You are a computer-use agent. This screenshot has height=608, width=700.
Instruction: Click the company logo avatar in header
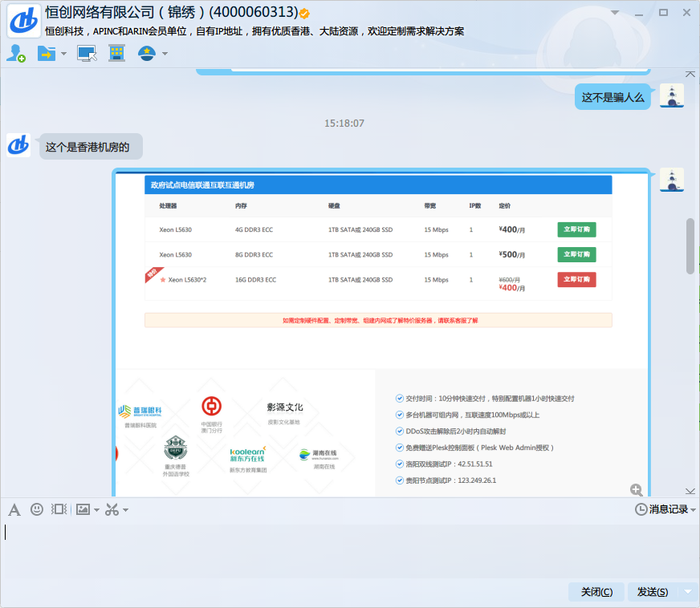[x=23, y=21]
